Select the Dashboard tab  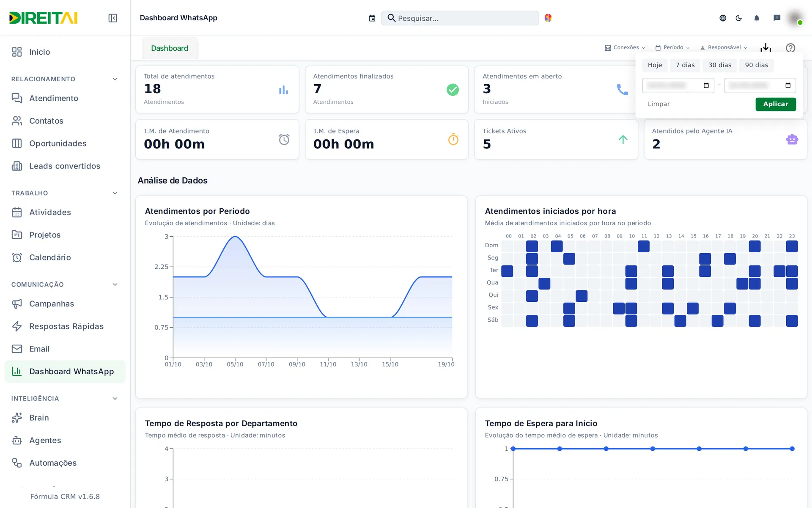[170, 48]
